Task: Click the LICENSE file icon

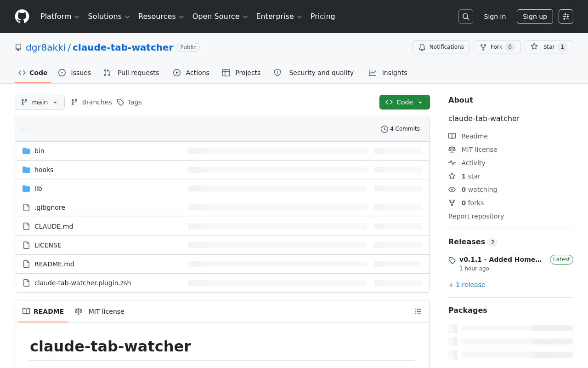Action: click(x=26, y=245)
